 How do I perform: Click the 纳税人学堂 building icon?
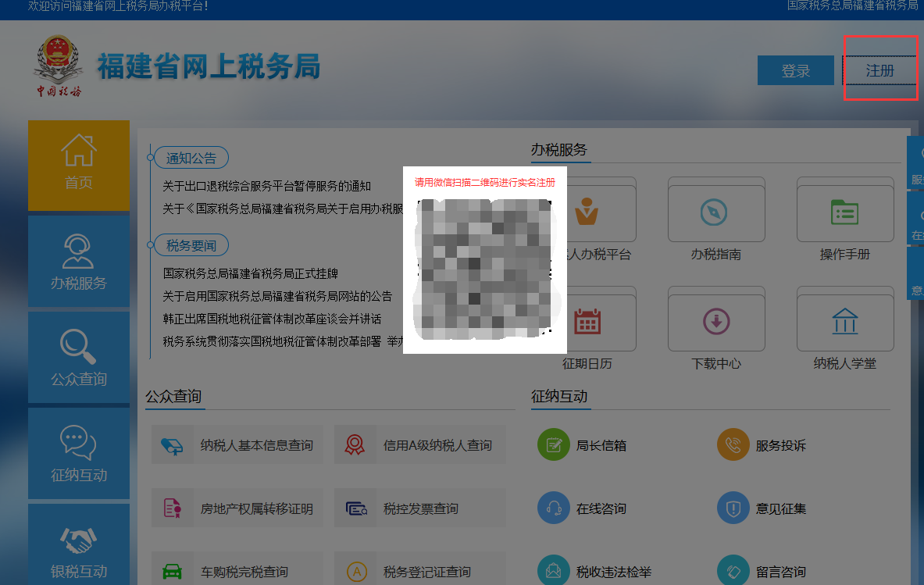(x=845, y=322)
